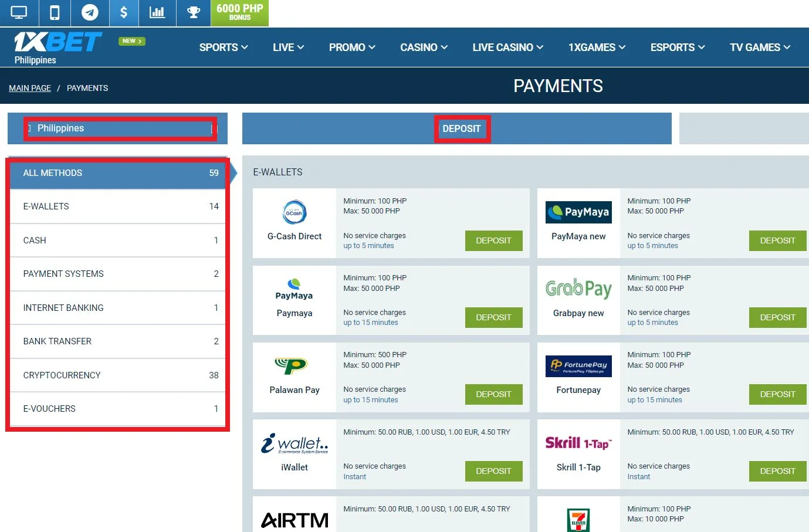The height and width of the screenshot is (532, 809).
Task: Click the 'G-Cash Direct' label text
Action: 295,236
